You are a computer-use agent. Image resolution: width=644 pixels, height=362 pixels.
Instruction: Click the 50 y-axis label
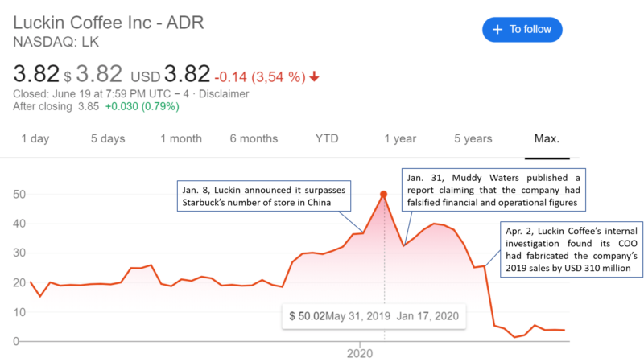point(19,194)
